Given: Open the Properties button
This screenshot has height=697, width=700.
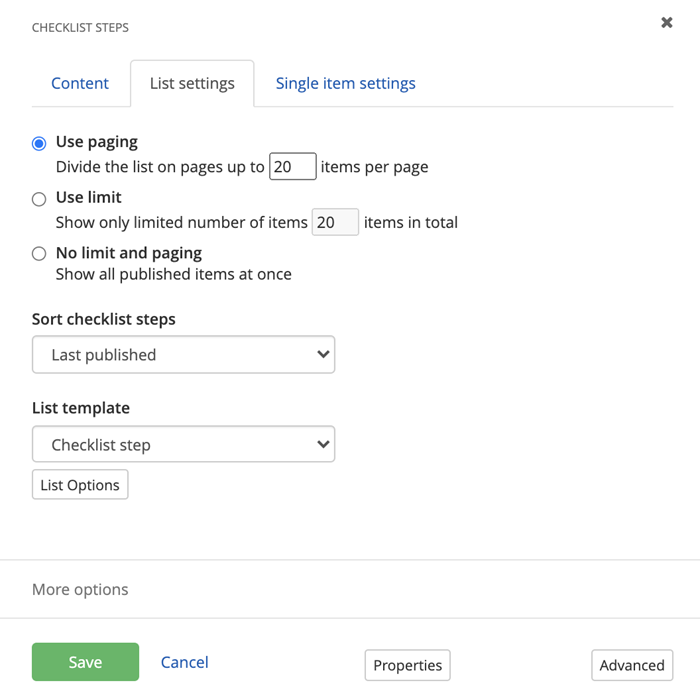Looking at the screenshot, I should point(408,665).
